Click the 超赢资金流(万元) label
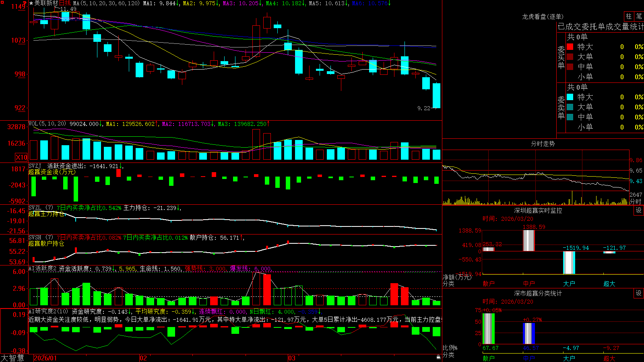 point(52,172)
